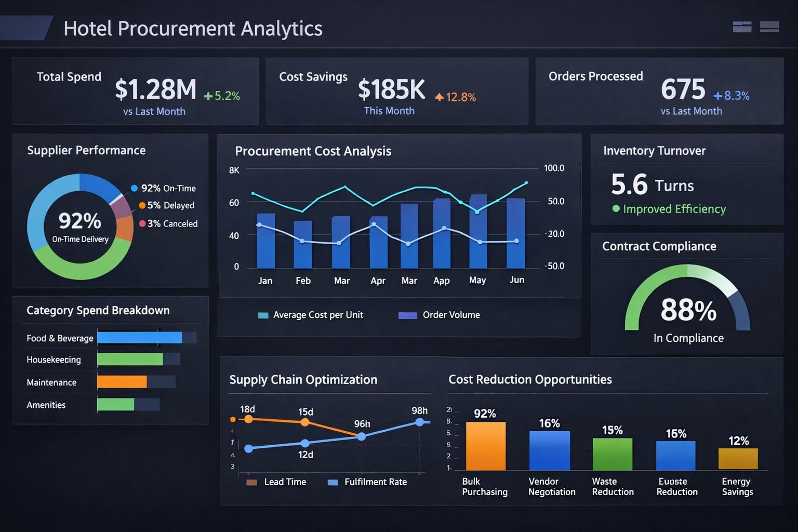Click the orange dot next to 5% Delayed
Screen dimensions: 798x532
tap(142, 206)
